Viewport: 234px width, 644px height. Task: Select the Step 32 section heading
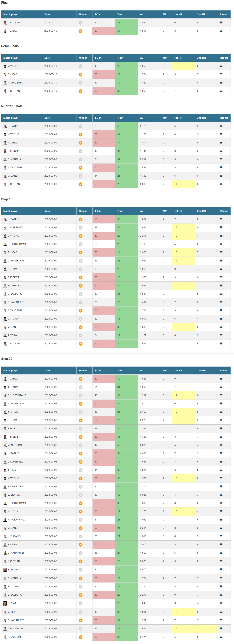point(7,359)
